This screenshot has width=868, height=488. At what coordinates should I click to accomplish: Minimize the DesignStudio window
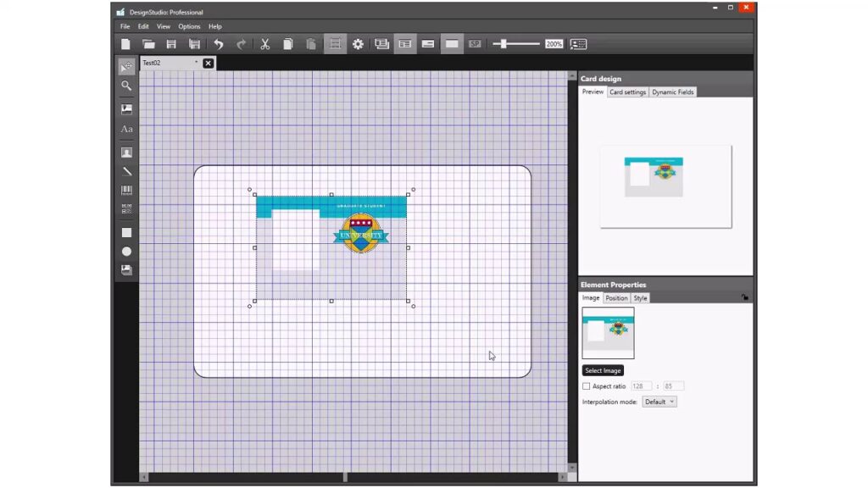715,8
